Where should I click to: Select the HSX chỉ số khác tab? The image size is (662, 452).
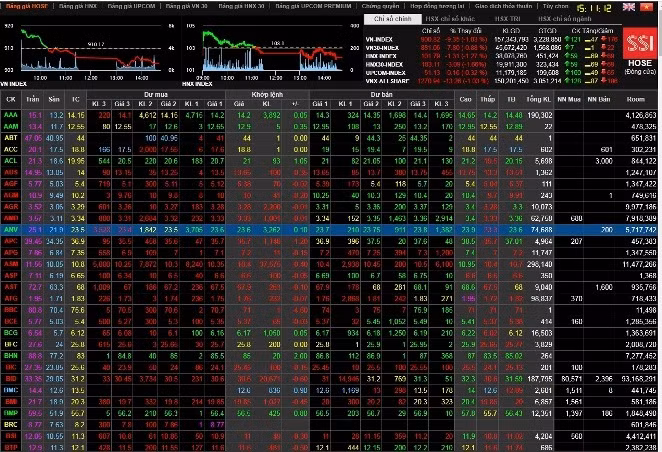[x=450, y=19]
